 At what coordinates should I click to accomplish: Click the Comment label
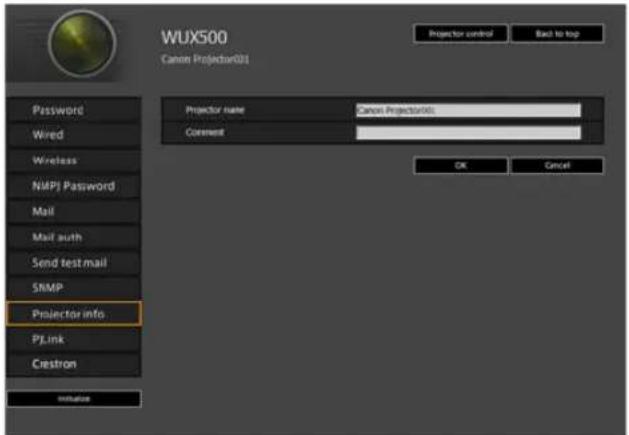205,132
